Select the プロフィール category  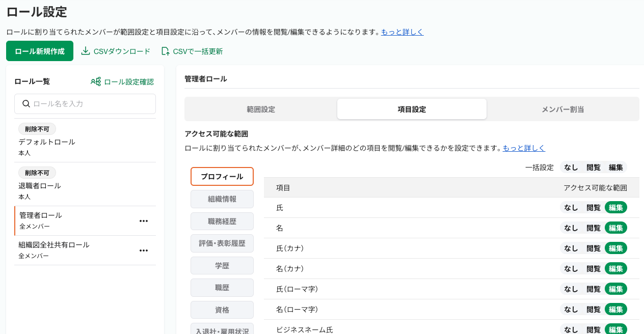(x=222, y=177)
